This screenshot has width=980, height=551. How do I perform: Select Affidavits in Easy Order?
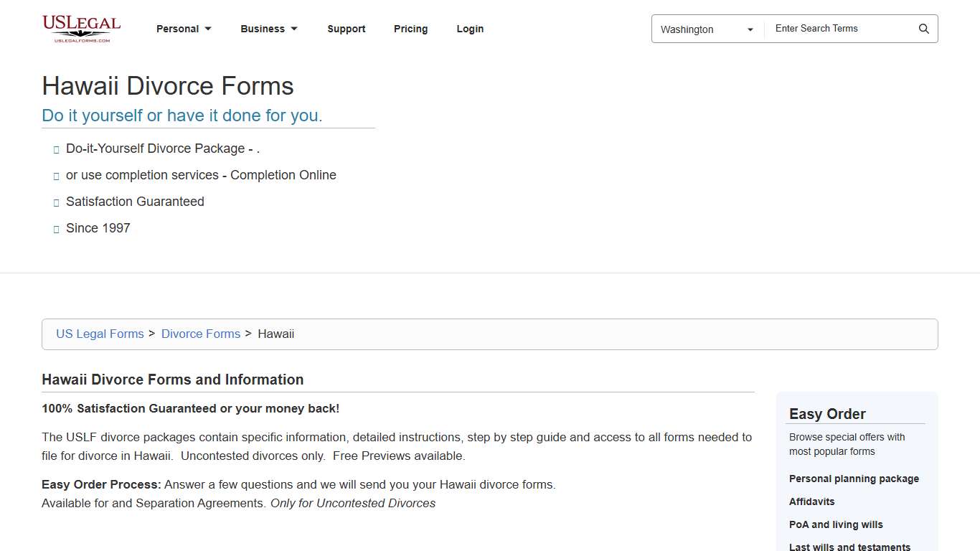(811, 501)
